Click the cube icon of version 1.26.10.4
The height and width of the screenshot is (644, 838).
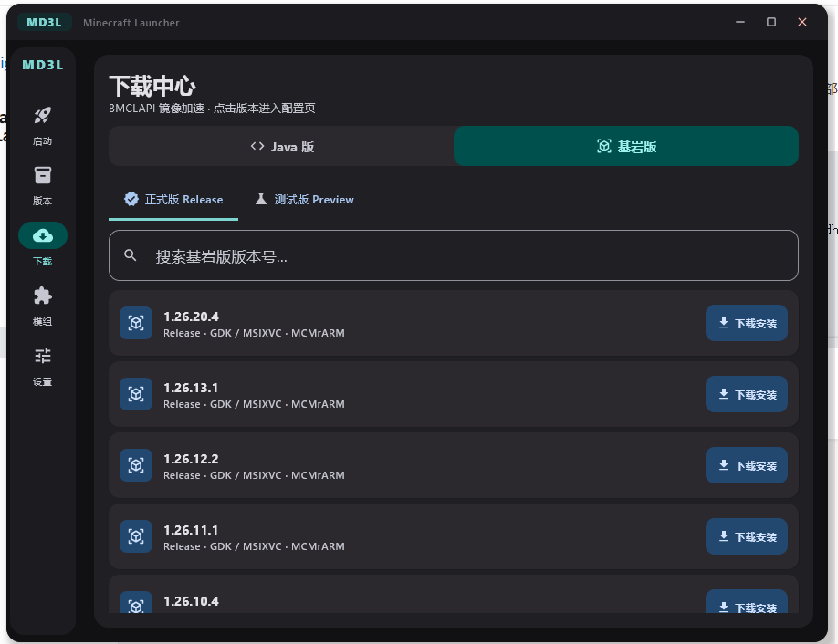[136, 604]
